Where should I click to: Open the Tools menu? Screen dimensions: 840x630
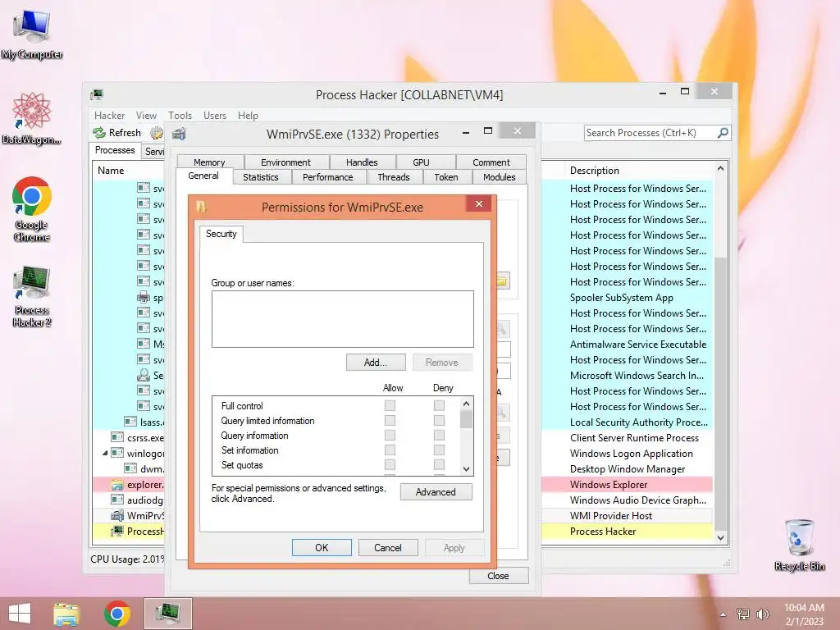pyautogui.click(x=180, y=115)
